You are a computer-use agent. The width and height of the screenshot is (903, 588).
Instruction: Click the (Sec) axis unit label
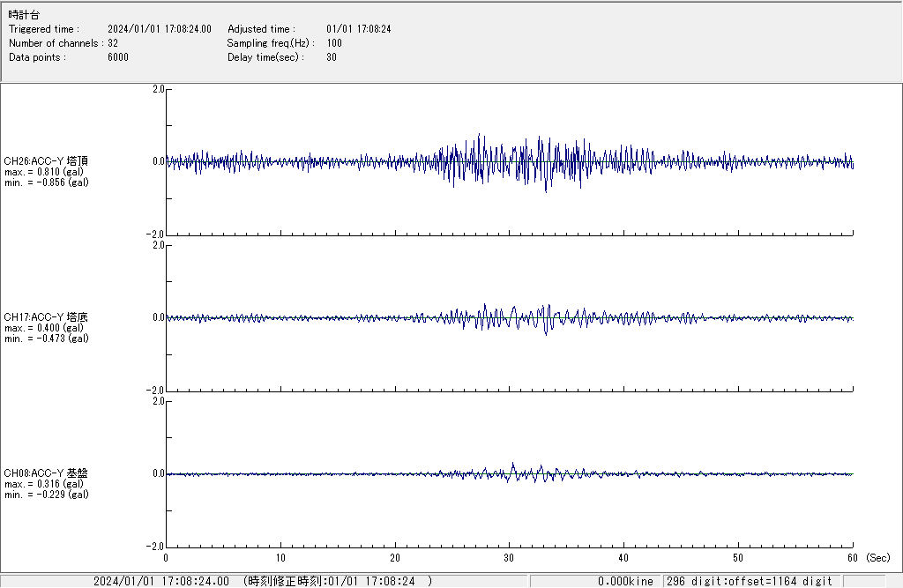877,557
